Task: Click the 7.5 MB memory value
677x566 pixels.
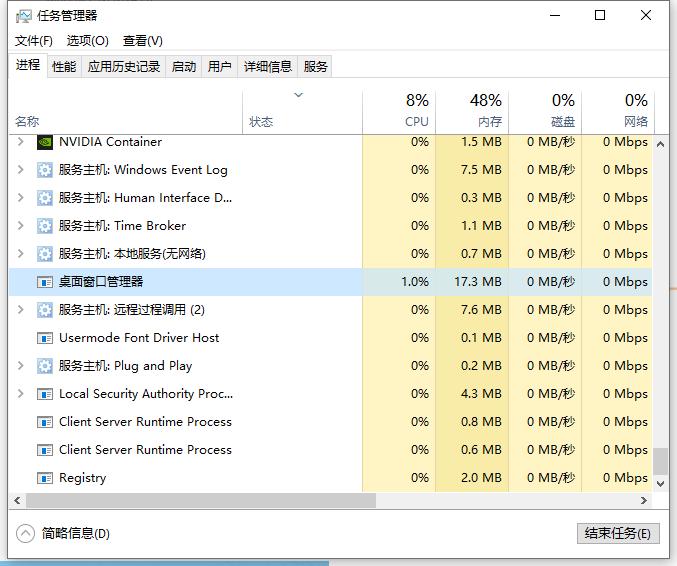Action: [x=481, y=170]
